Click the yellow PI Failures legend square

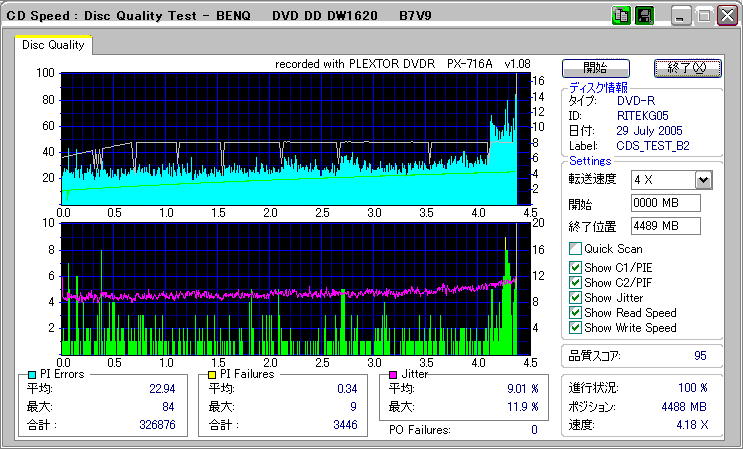click(x=210, y=374)
